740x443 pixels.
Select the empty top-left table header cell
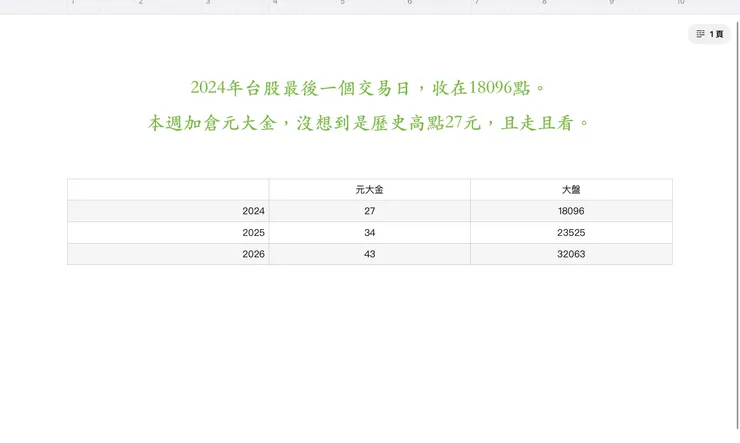(168, 190)
